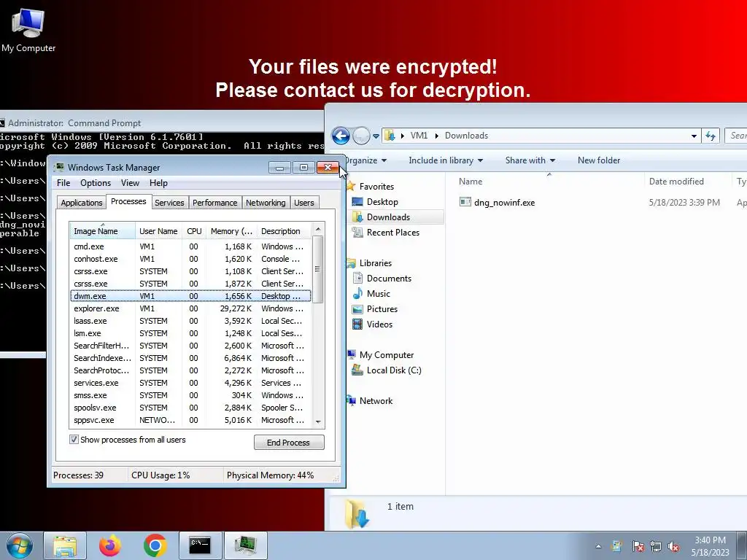
Task: Switch to the Services tab
Action: pyautogui.click(x=169, y=203)
